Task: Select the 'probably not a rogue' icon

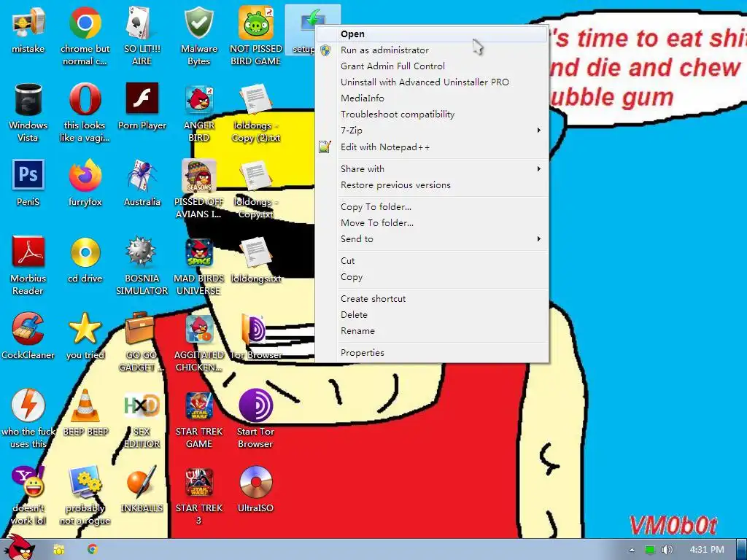Action: point(85,496)
